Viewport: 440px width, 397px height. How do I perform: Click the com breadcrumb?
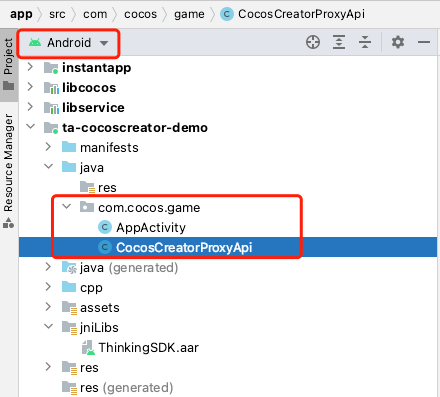click(95, 14)
